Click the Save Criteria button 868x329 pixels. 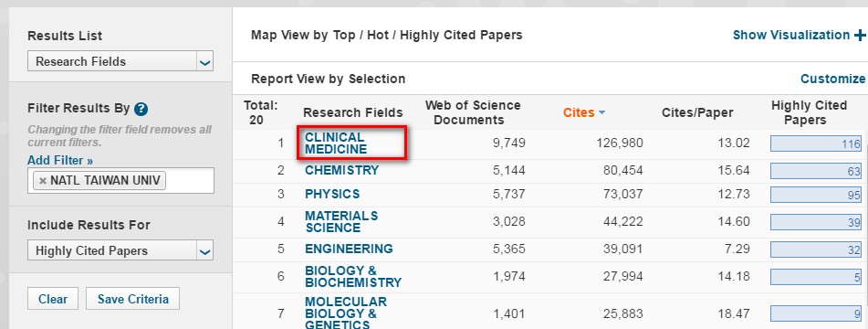pyautogui.click(x=133, y=299)
